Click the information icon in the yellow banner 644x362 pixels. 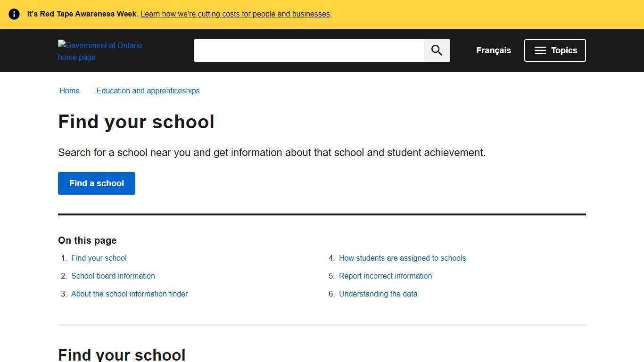14,14
